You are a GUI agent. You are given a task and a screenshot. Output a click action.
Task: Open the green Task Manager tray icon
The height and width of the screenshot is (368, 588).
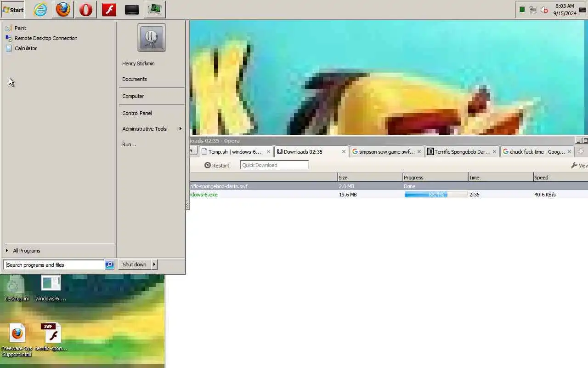522,9
